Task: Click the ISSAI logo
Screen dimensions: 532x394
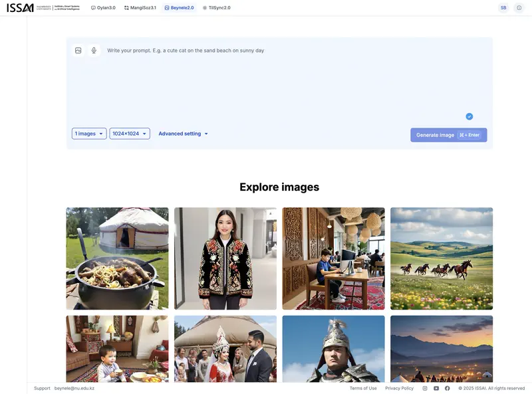Action: click(x=19, y=7)
